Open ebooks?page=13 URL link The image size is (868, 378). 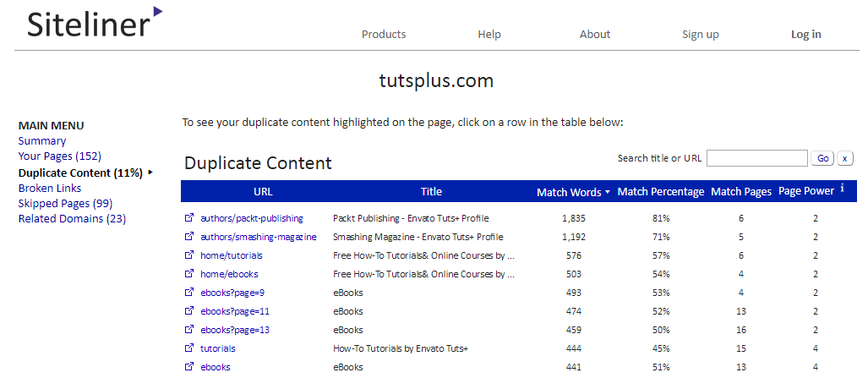click(235, 330)
